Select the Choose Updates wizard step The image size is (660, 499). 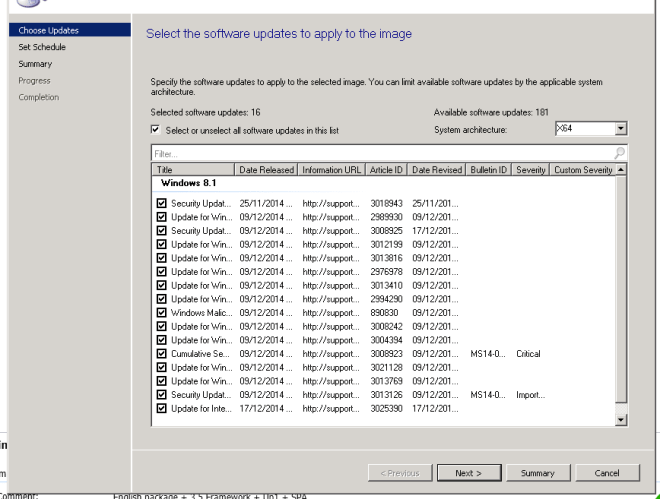tap(46, 31)
